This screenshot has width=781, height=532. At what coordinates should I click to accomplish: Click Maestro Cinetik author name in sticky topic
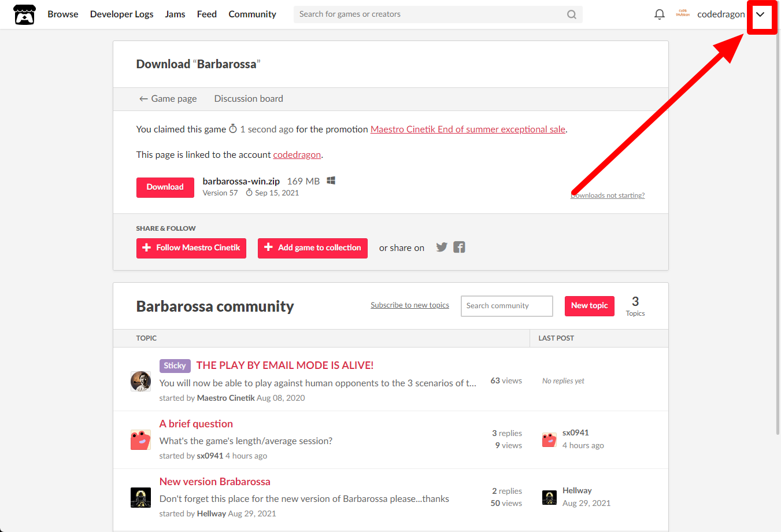226,398
